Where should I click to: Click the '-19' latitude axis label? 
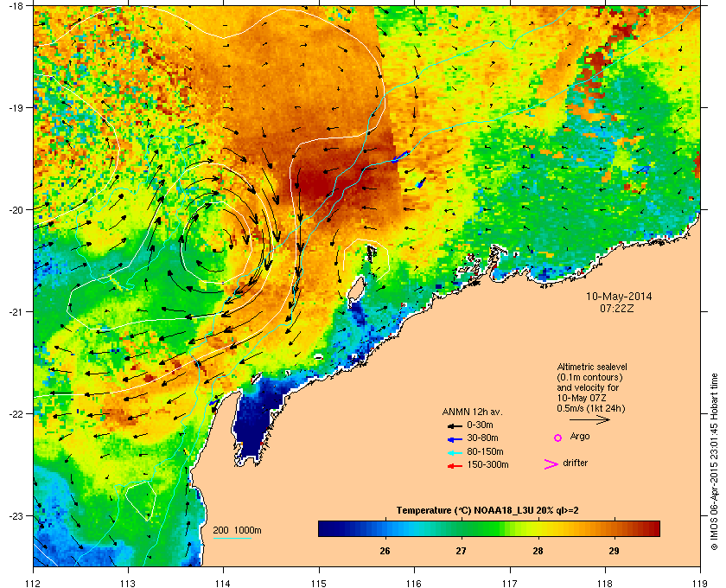[x=16, y=107]
